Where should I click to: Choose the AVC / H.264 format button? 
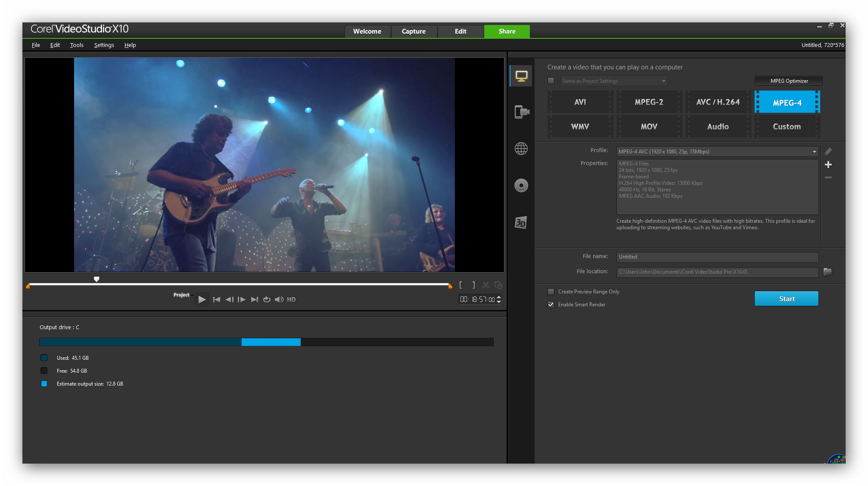718,102
